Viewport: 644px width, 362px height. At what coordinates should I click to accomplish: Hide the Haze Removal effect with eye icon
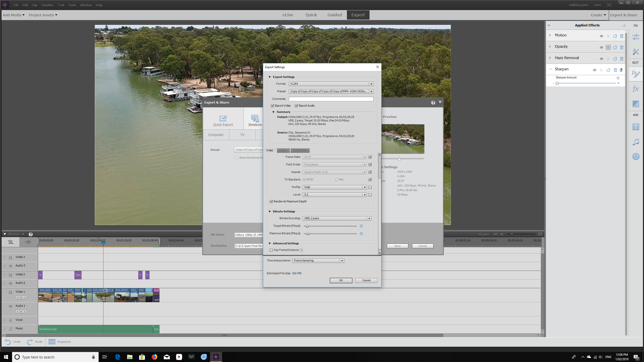pyautogui.click(x=601, y=59)
